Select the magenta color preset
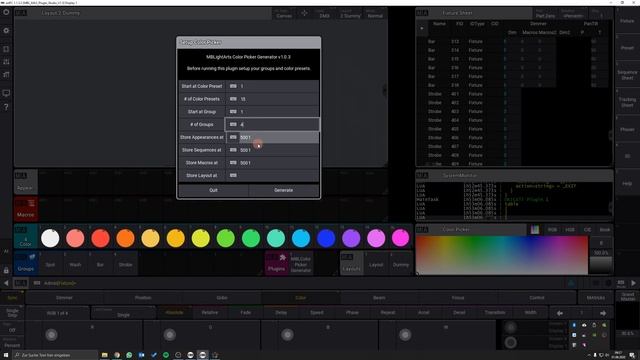Image resolution: width=640 pixels, height=360 pixels. tap(400, 238)
